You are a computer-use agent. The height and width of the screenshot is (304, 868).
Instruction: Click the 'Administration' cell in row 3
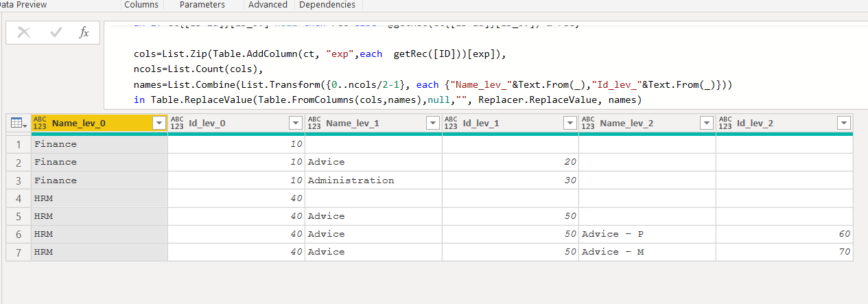coord(373,180)
